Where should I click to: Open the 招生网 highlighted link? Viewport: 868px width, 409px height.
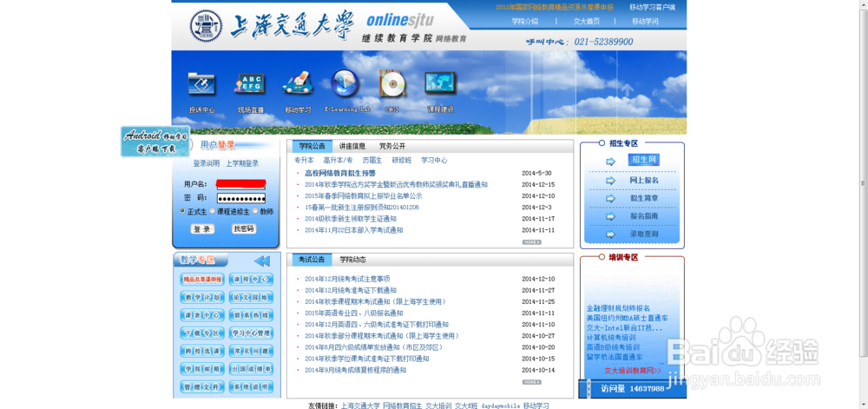[644, 160]
